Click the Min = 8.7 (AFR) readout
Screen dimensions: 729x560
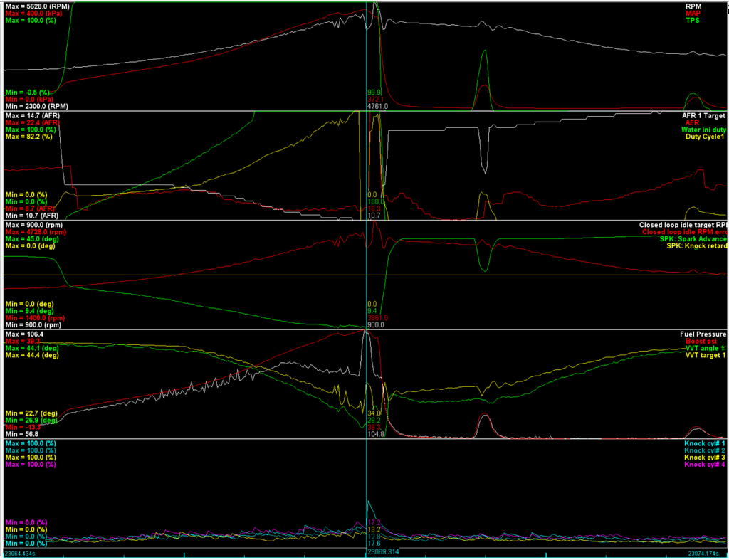pyautogui.click(x=31, y=208)
